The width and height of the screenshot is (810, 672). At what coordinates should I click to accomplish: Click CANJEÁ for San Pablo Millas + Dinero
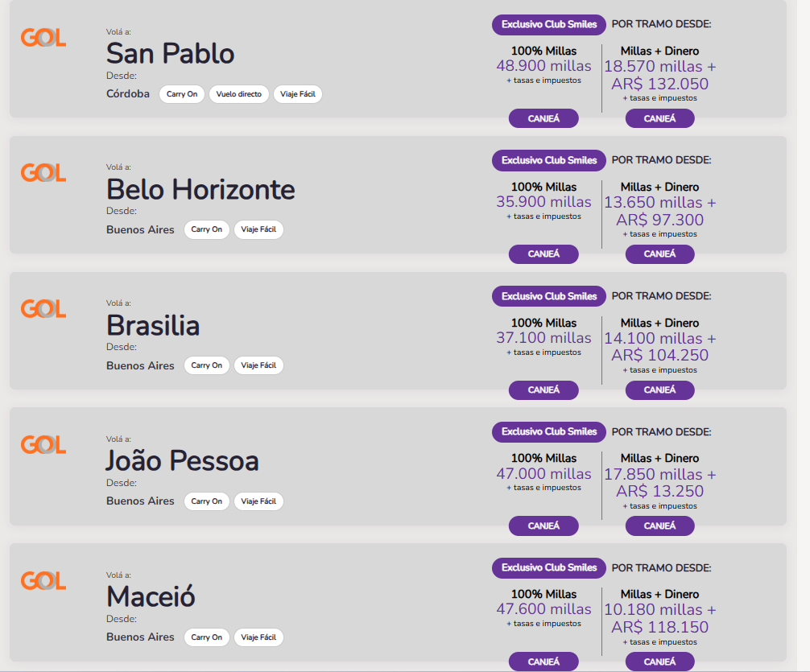point(659,118)
